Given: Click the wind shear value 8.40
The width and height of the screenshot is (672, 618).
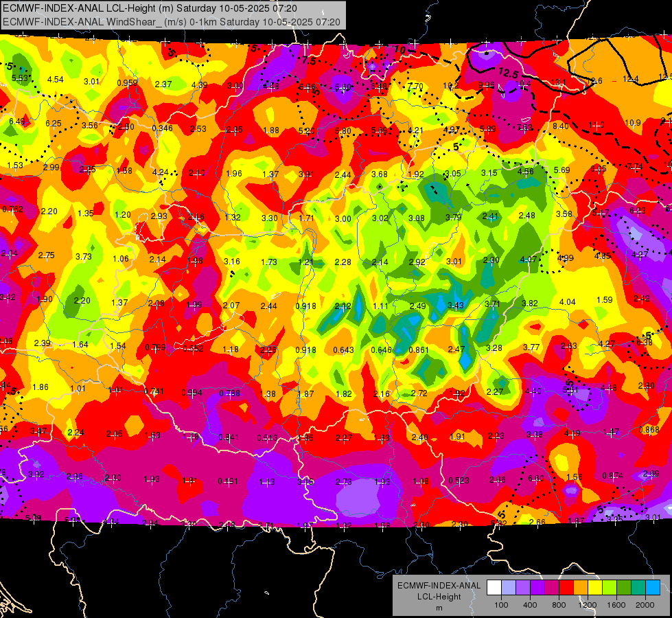Looking at the screenshot, I should pos(561,126).
